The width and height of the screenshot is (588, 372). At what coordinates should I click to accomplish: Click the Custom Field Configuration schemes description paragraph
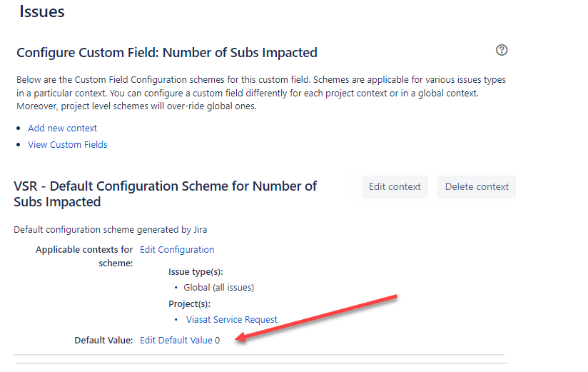coord(261,93)
